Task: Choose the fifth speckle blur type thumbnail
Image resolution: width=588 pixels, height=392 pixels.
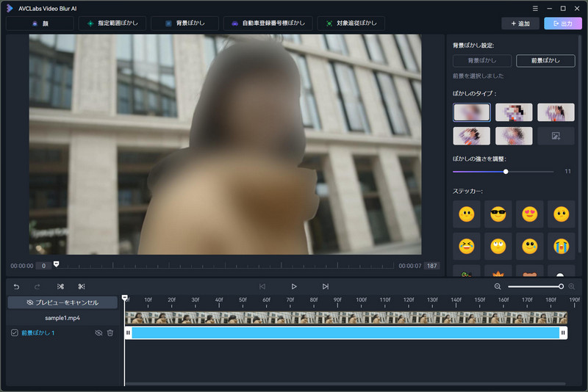Action: [514, 136]
